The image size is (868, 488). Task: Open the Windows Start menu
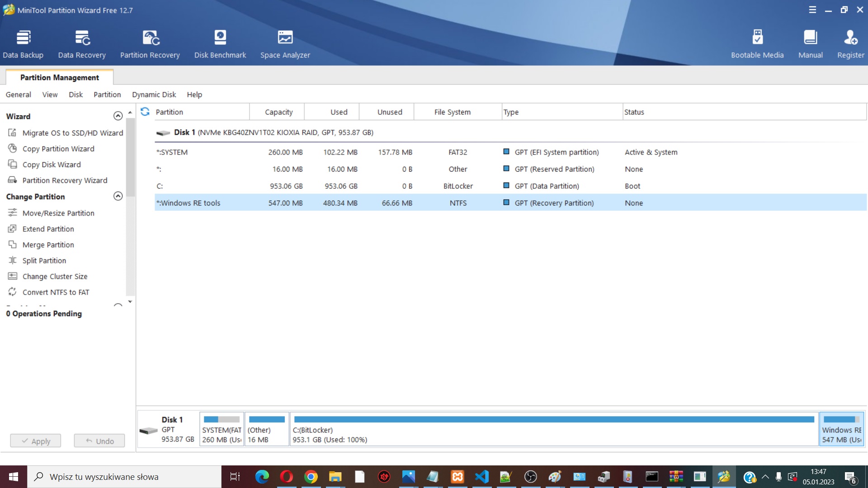click(x=14, y=477)
